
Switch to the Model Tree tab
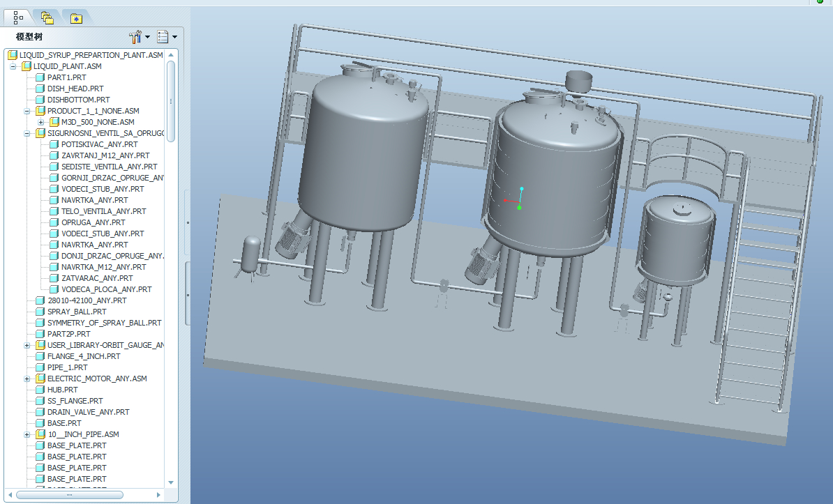point(18,18)
